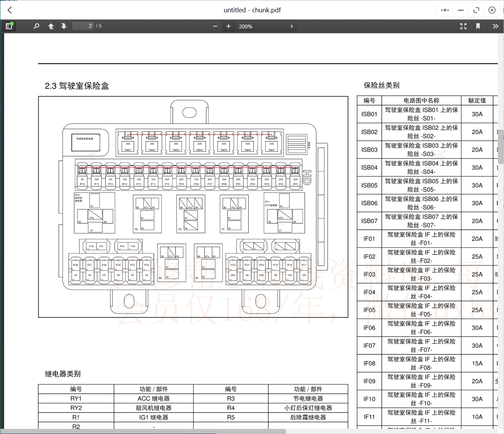
Task: Go to the next page with the down arrow
Action: point(64,26)
